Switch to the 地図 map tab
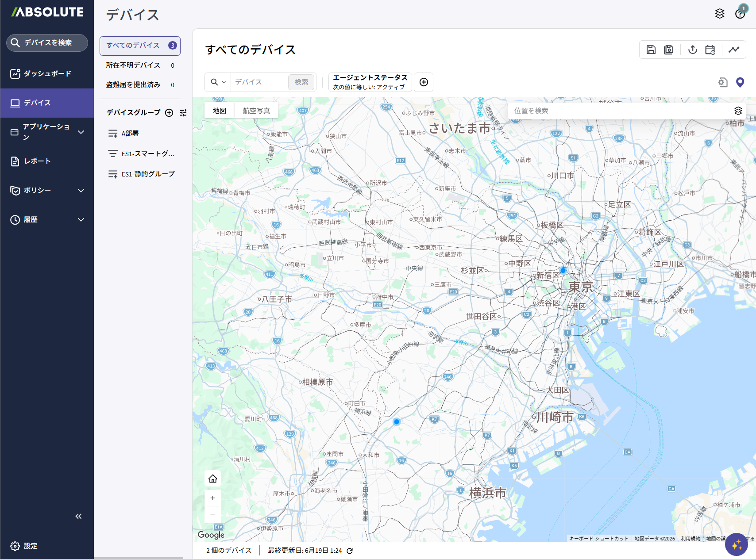The image size is (756, 559). point(220,111)
